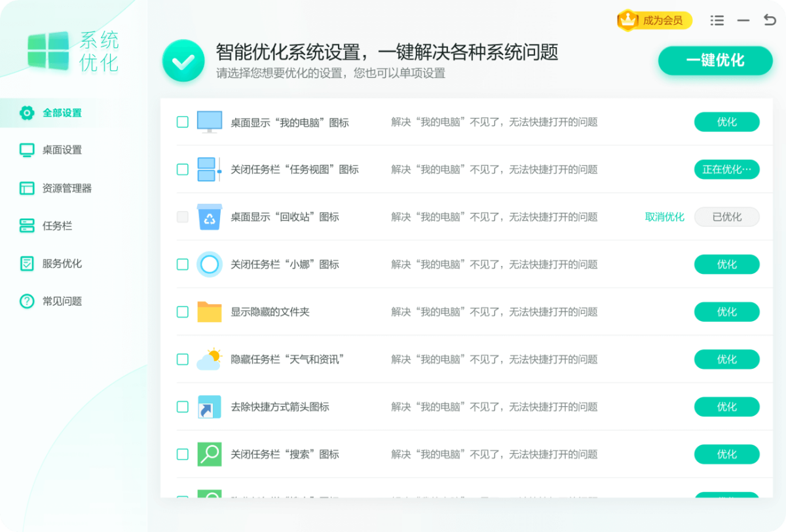Click the crown icon in 成为会员 badge
This screenshot has height=532, width=786.
tap(627, 20)
